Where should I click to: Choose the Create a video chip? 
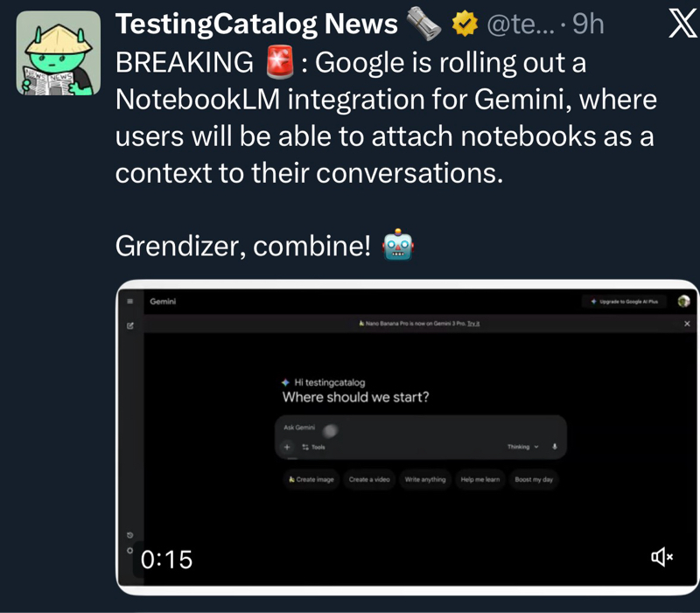click(369, 479)
